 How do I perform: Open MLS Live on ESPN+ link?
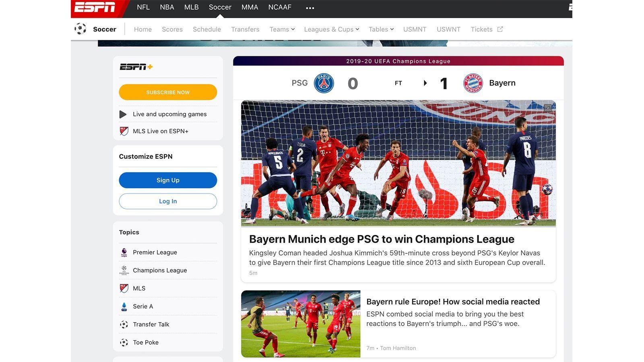pos(161,131)
